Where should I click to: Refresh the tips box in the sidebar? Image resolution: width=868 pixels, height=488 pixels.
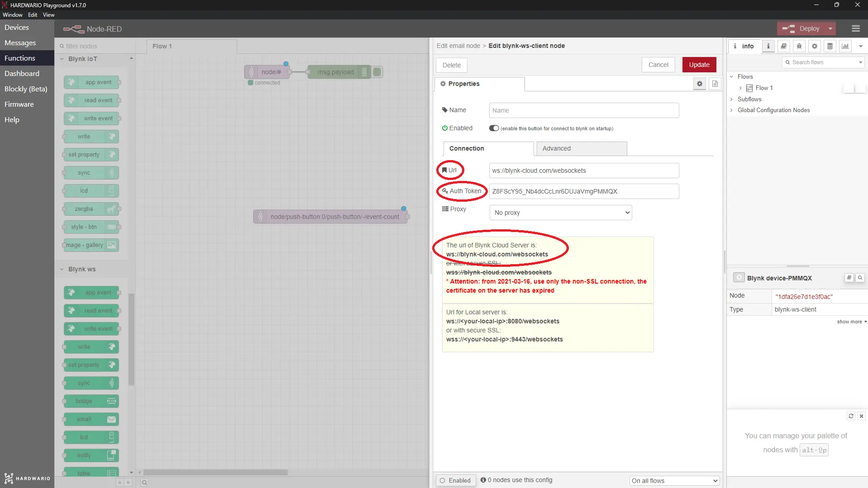click(x=851, y=416)
